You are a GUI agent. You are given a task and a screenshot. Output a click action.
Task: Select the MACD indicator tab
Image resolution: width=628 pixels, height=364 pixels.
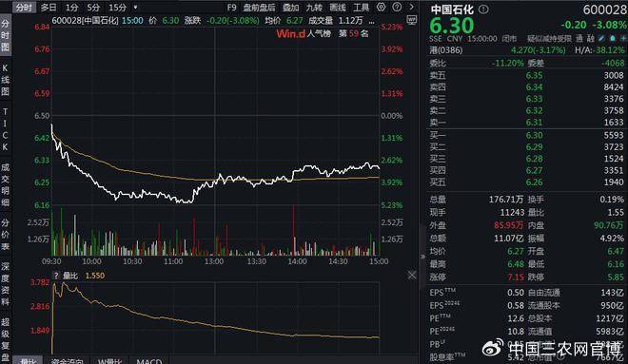(149, 360)
